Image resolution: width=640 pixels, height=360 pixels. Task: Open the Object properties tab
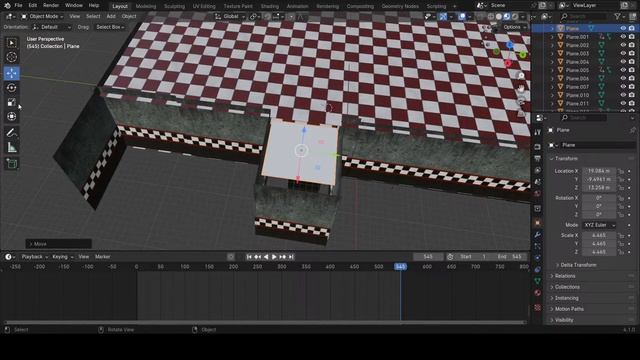tap(538, 223)
